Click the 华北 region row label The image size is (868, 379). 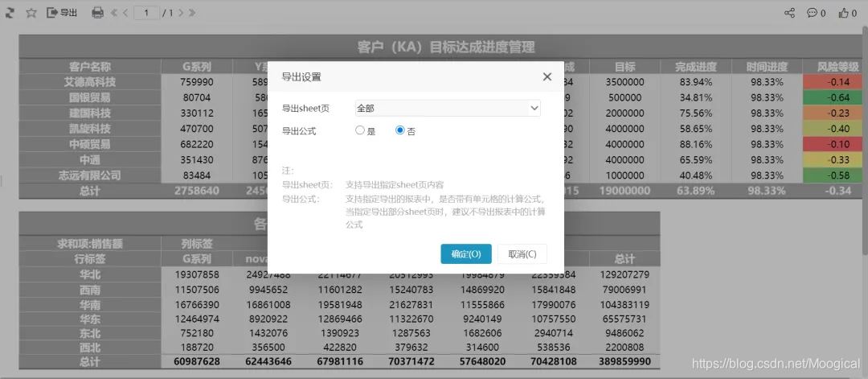point(90,274)
